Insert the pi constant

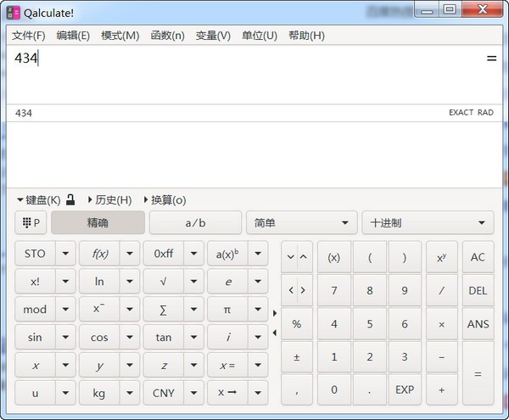point(227,310)
